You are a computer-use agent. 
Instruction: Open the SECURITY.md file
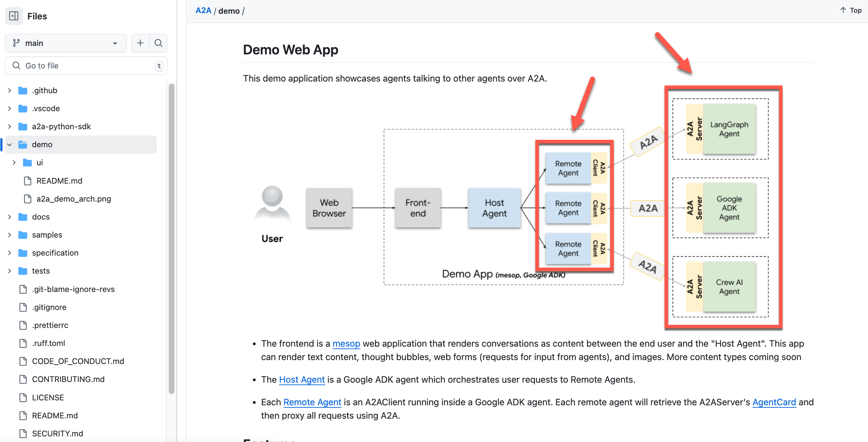57,434
